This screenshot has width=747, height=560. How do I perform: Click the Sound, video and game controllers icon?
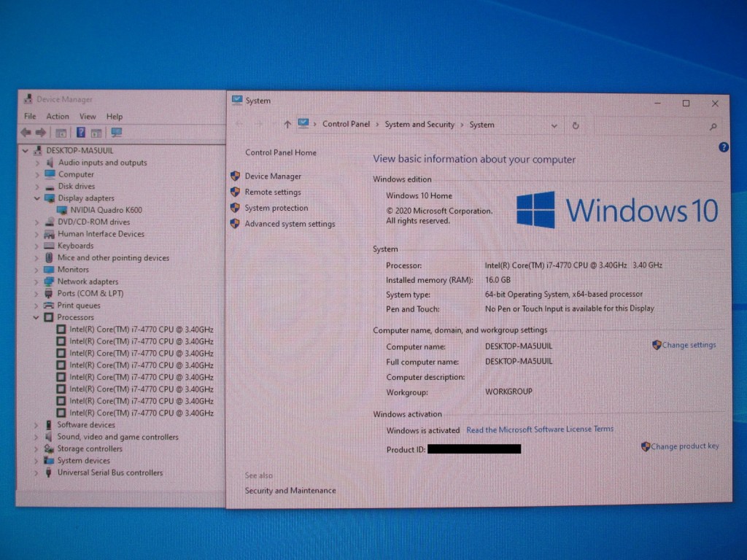point(48,437)
